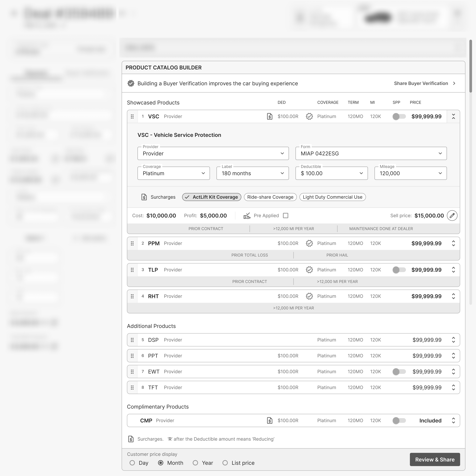476x476 pixels.
Task: Click the MAINTENANCE DONE AT DEALER tag
Action: tap(381, 229)
